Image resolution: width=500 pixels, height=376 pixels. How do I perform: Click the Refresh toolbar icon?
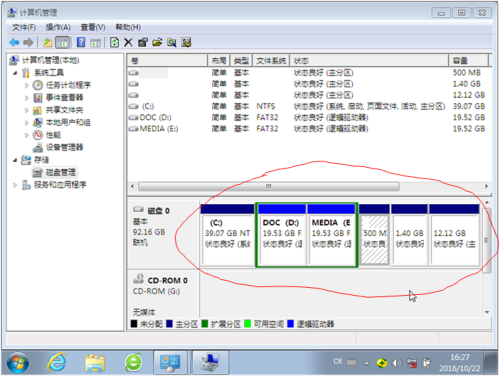[114, 42]
